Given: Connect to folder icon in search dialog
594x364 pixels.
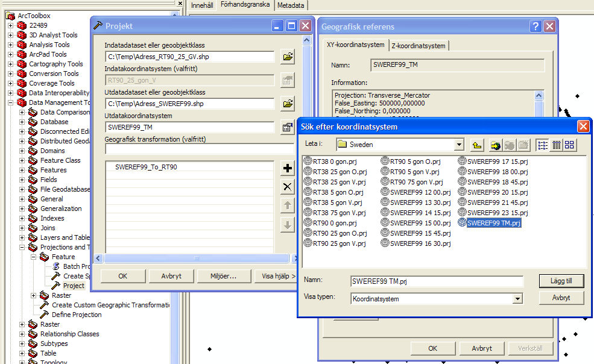Looking at the screenshot, I should click(x=495, y=145).
